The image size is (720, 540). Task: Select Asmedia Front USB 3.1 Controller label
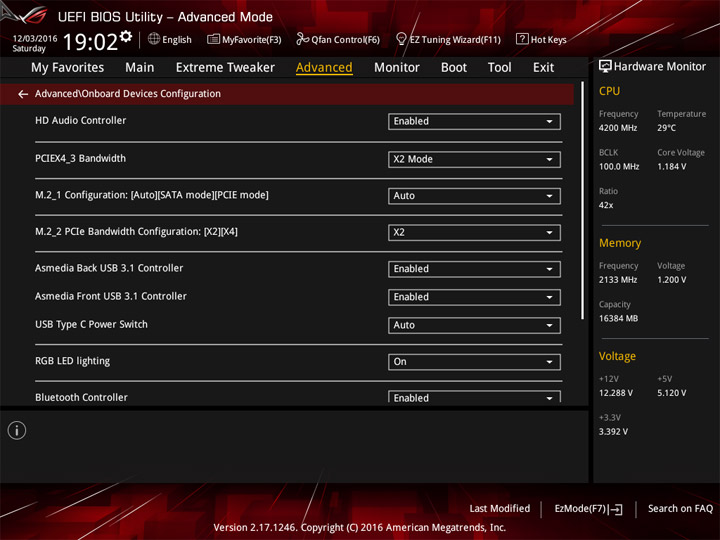pyautogui.click(x=111, y=297)
